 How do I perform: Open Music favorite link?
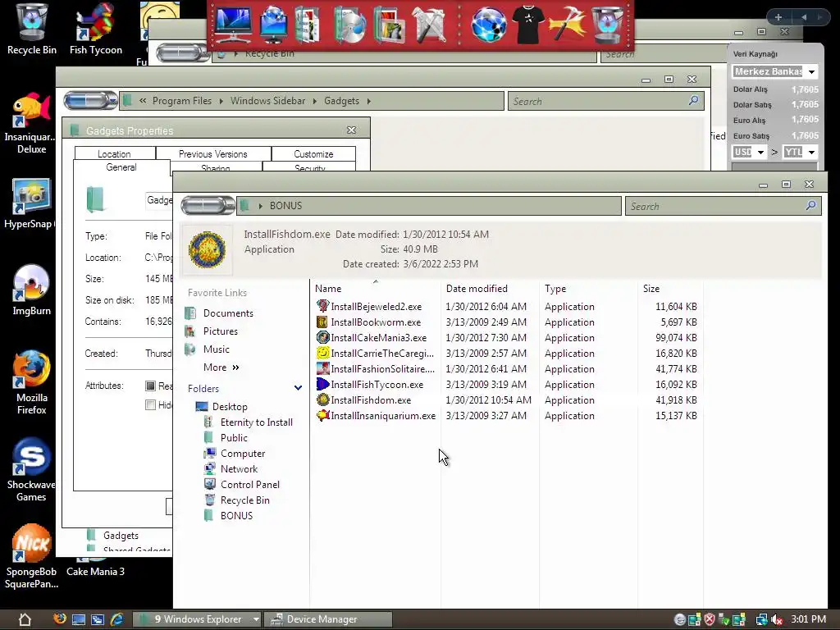pos(208,349)
